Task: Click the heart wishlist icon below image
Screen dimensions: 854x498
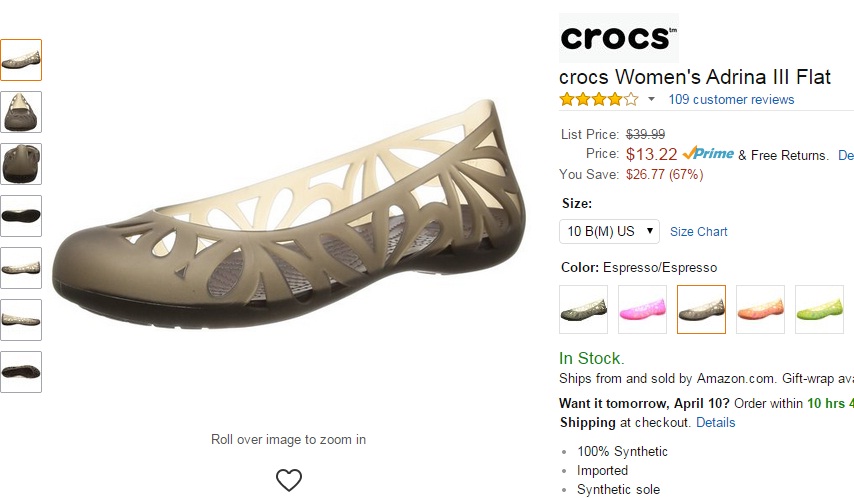Action: [x=289, y=480]
